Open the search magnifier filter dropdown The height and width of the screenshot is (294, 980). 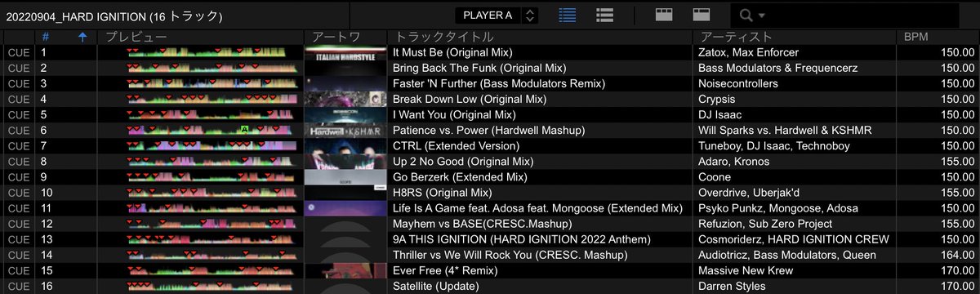coord(752,16)
